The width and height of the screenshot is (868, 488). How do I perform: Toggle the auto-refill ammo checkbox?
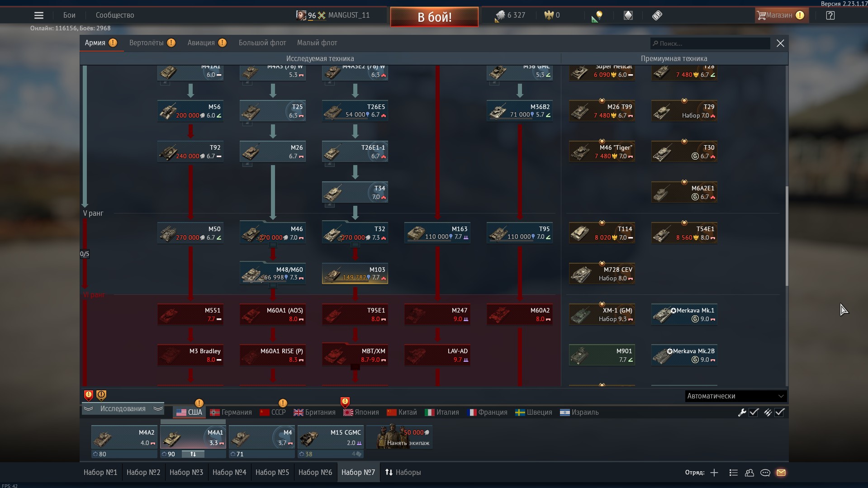pyautogui.click(x=779, y=412)
